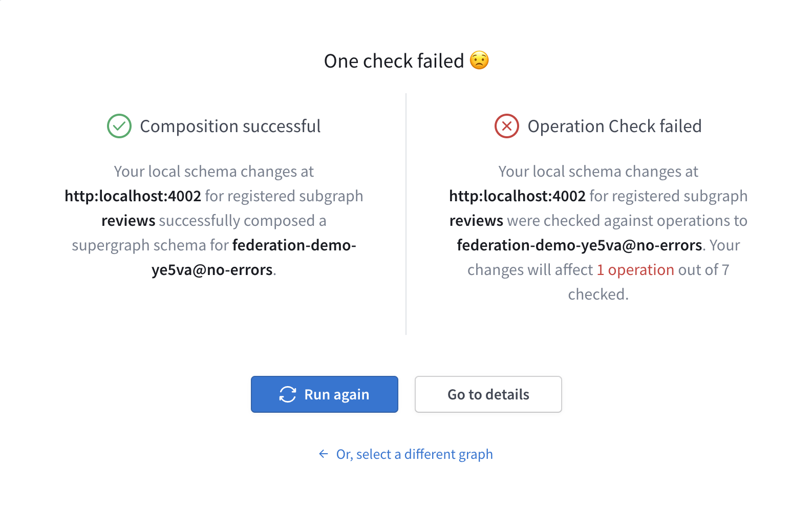
Task: Click the green Composition successful checkmark icon
Action: pos(118,126)
